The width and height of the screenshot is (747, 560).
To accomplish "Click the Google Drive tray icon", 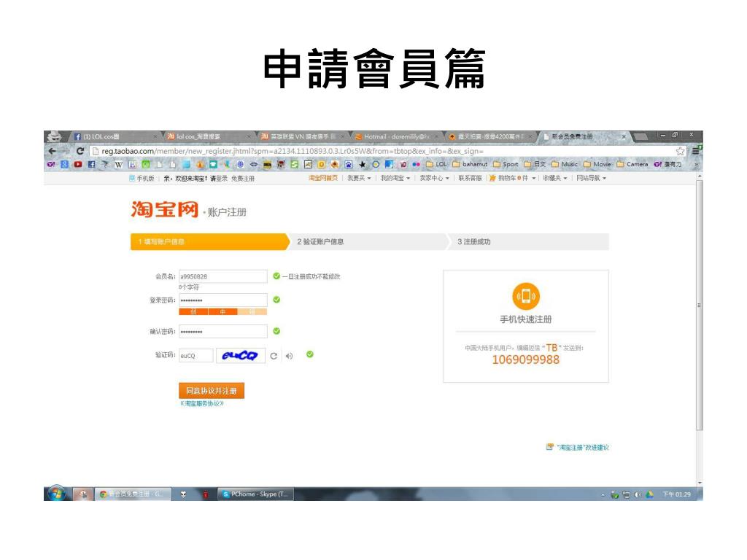I will pyautogui.click(x=649, y=495).
